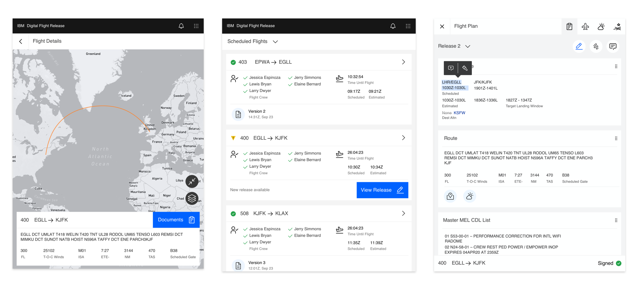Click green status icon of flight 403
Viewport: 644px width, 290px height.
(x=233, y=62)
